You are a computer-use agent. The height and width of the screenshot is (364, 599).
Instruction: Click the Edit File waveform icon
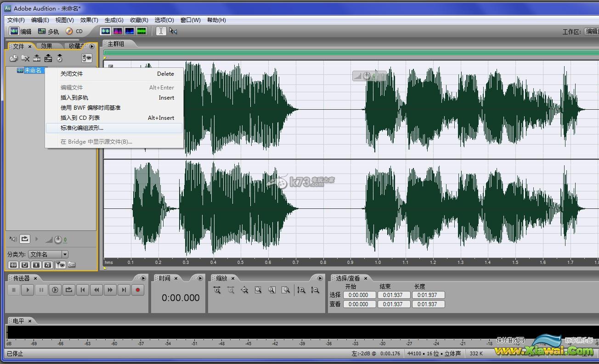pyautogui.click(x=37, y=58)
